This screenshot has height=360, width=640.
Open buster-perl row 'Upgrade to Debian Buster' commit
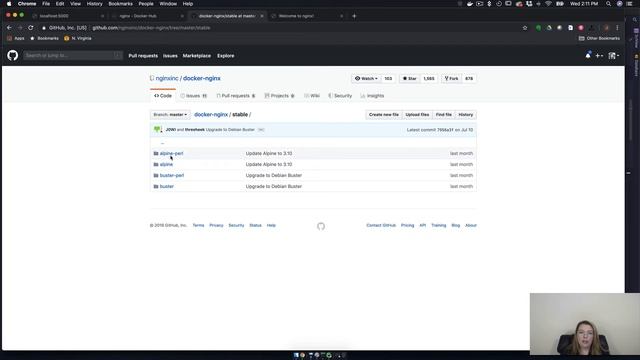point(273,176)
